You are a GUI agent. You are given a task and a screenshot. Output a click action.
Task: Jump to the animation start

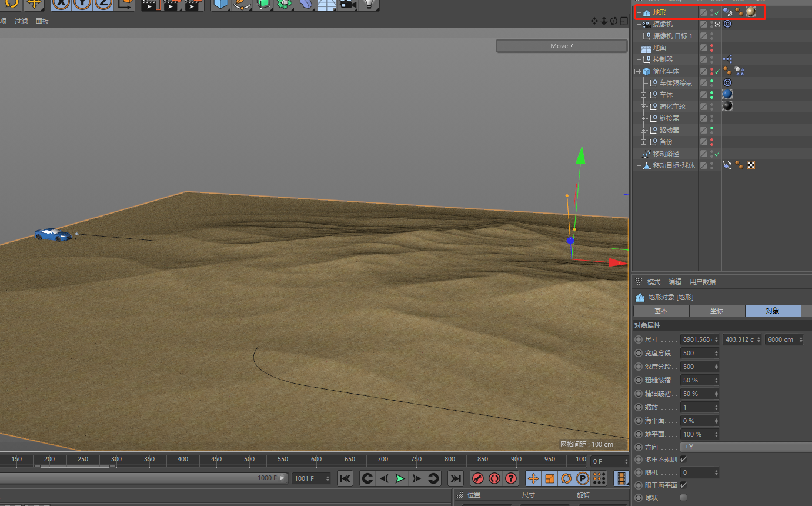point(345,478)
